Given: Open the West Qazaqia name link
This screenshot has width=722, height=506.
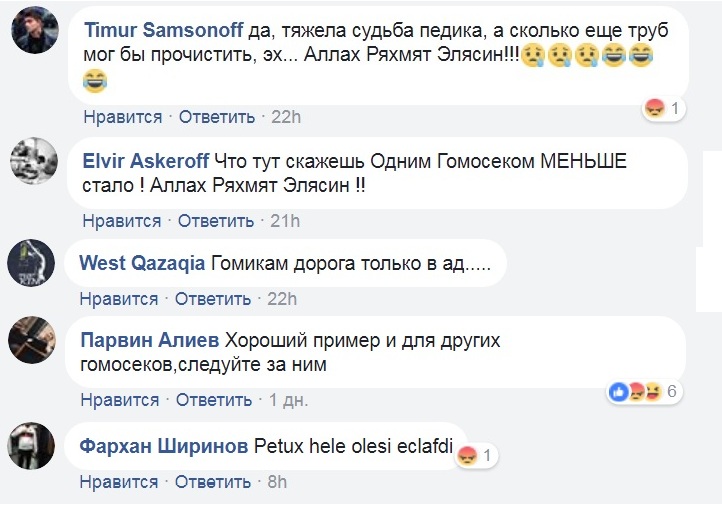Looking at the screenshot, I should click(x=142, y=263).
